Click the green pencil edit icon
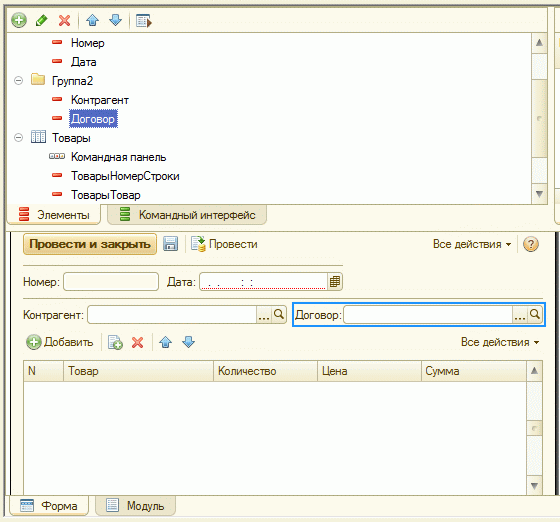Screen dimensions: 560x522 41,20
